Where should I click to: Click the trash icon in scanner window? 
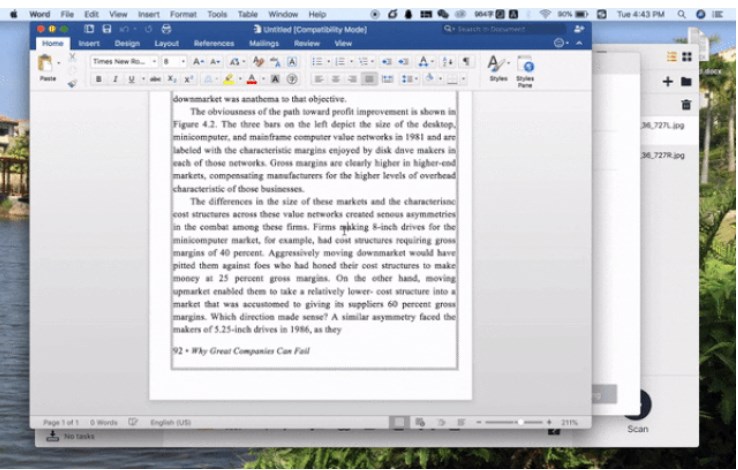click(x=686, y=104)
